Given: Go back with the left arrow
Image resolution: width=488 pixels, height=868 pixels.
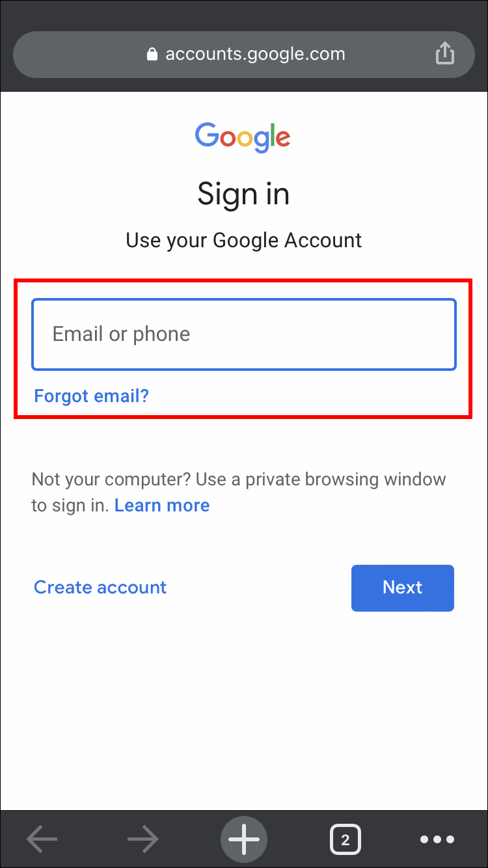Looking at the screenshot, I should click(42, 839).
